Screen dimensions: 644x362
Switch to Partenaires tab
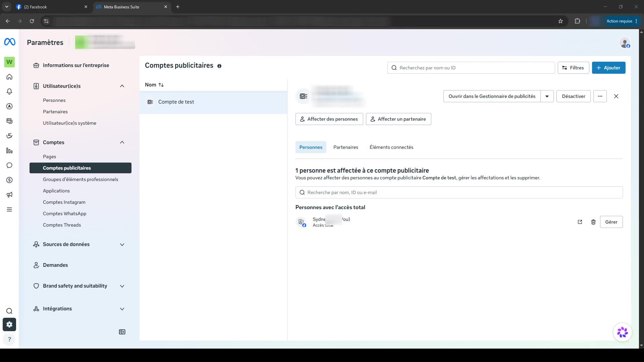pos(345,147)
